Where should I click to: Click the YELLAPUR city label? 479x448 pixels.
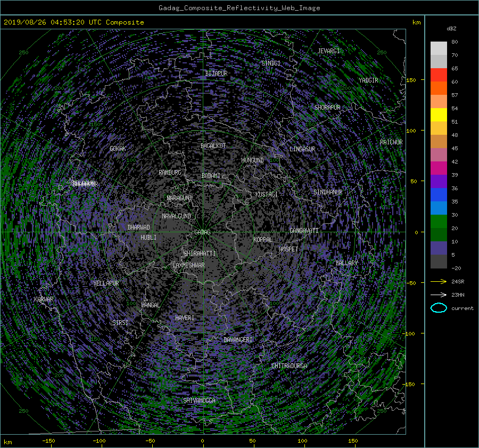click(x=106, y=283)
